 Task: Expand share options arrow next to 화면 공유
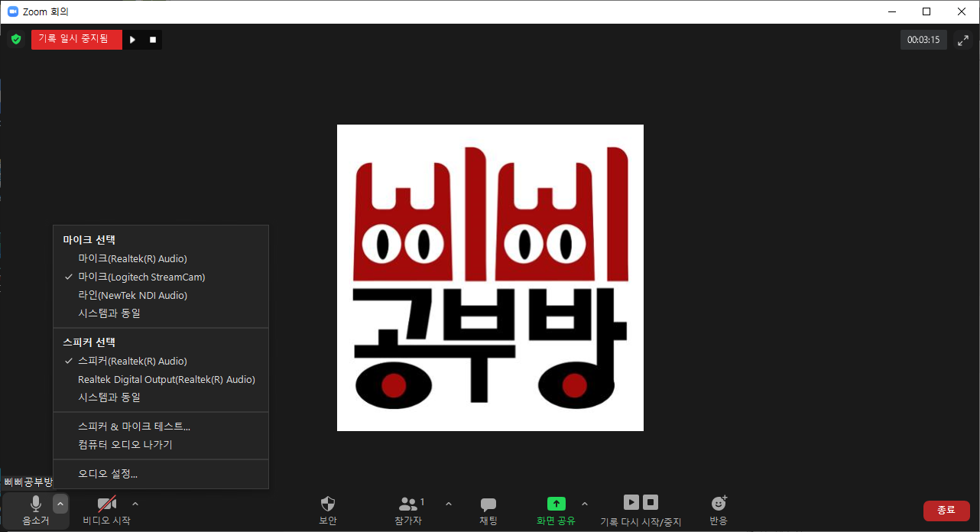(x=585, y=504)
